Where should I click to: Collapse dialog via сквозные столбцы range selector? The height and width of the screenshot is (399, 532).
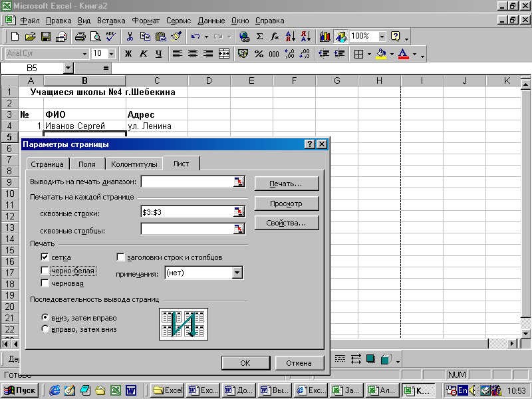tap(239, 229)
